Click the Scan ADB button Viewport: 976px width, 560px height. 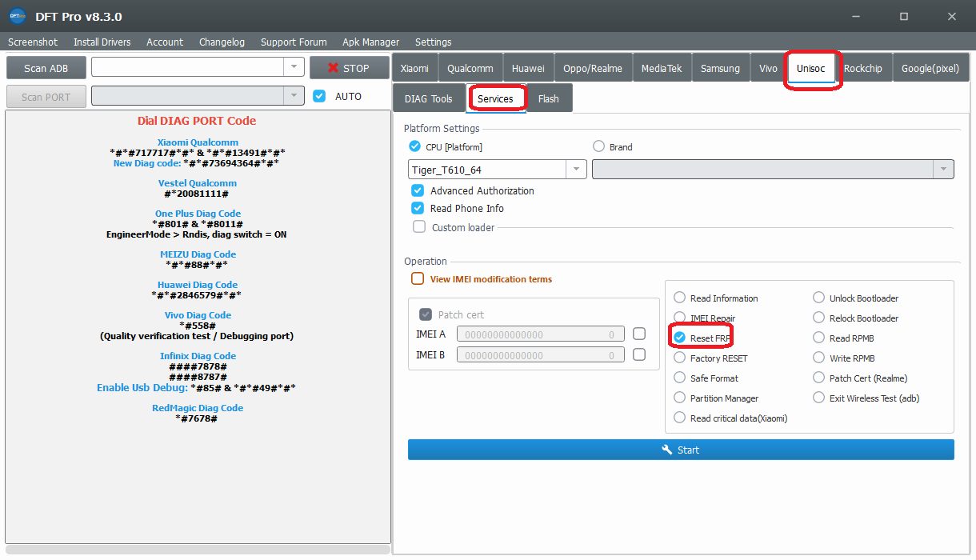pos(46,68)
